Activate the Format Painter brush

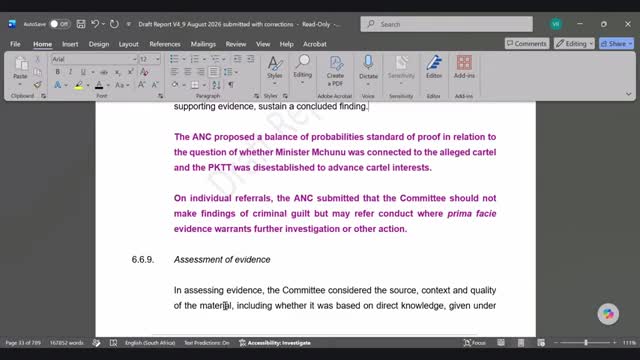click(37, 85)
